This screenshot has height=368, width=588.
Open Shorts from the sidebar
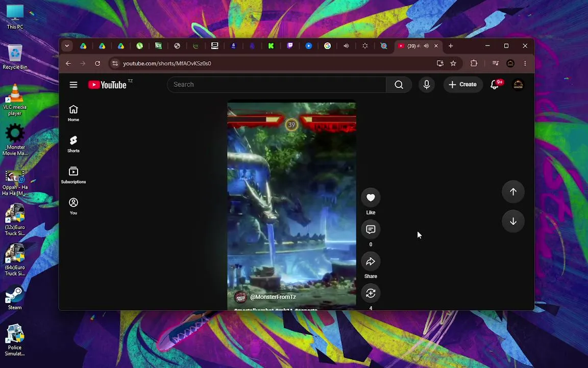[73, 144]
